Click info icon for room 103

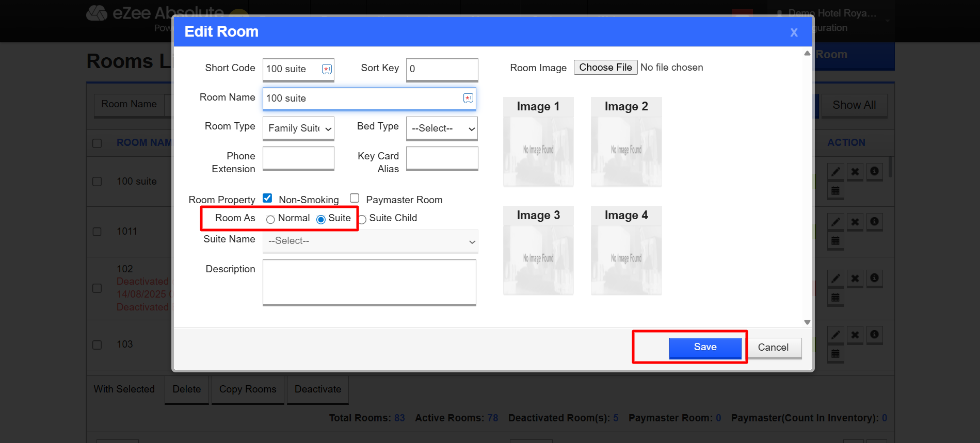[874, 335]
